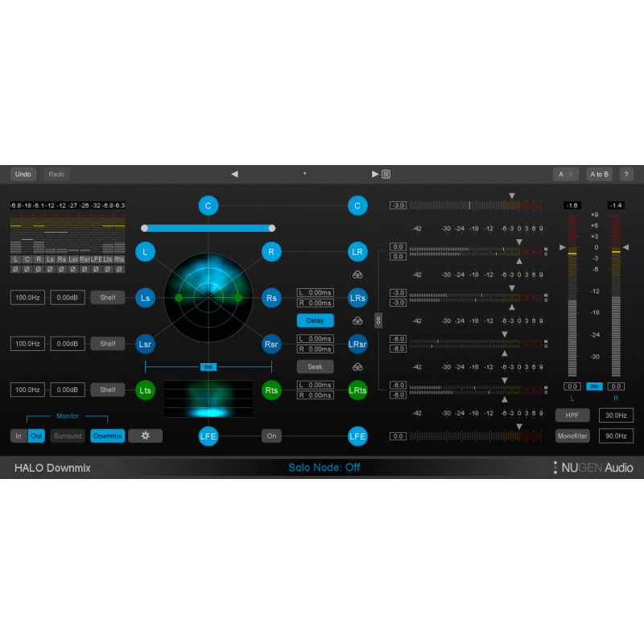The height and width of the screenshot is (644, 644).
Task: Click the previous preset arrow
Action: [234, 174]
